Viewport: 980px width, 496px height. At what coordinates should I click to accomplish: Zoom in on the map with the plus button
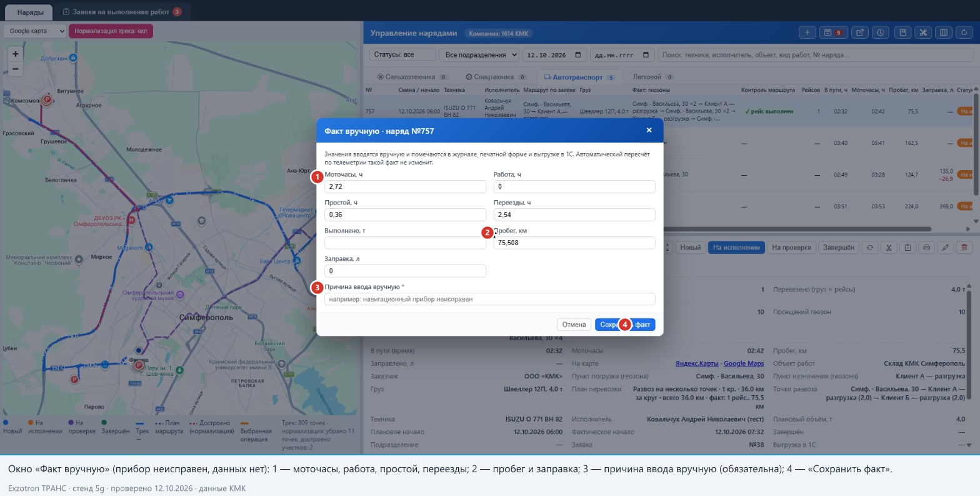(x=16, y=54)
